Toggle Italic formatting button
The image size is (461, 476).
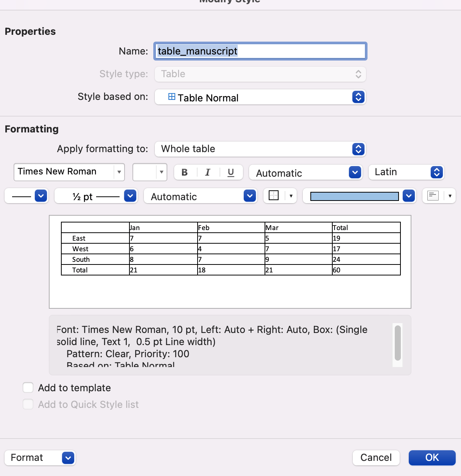pyautogui.click(x=207, y=172)
